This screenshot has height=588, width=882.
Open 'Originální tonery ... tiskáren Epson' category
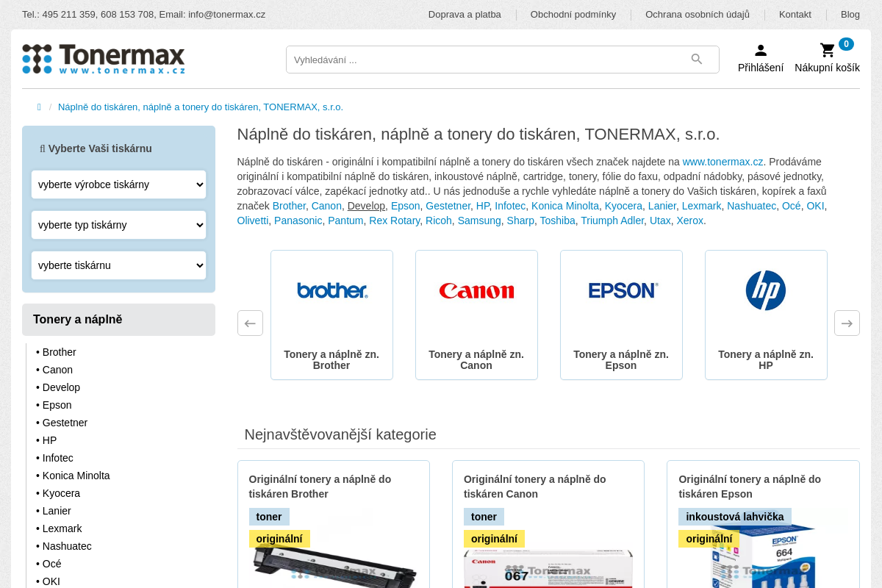click(x=750, y=487)
